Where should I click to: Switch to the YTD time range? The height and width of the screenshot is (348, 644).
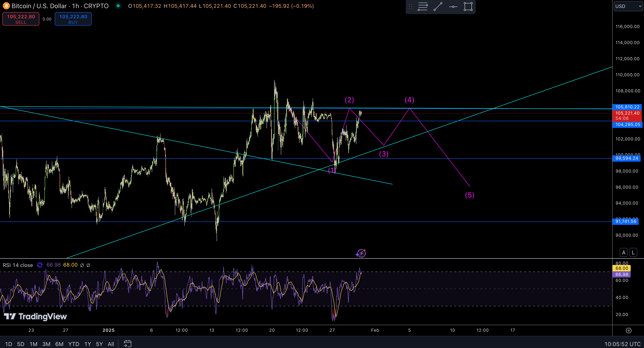[x=74, y=344]
